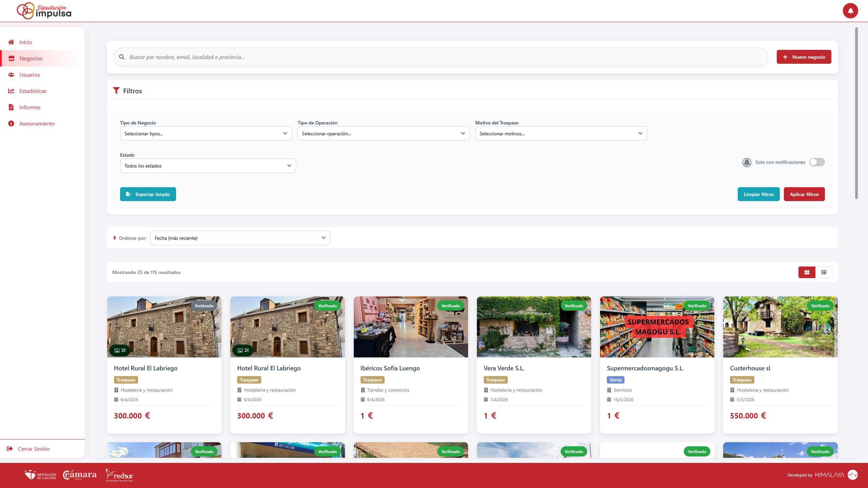Screen dimensions: 868x488
Task: Open the Estado dropdown
Action: coord(208,166)
